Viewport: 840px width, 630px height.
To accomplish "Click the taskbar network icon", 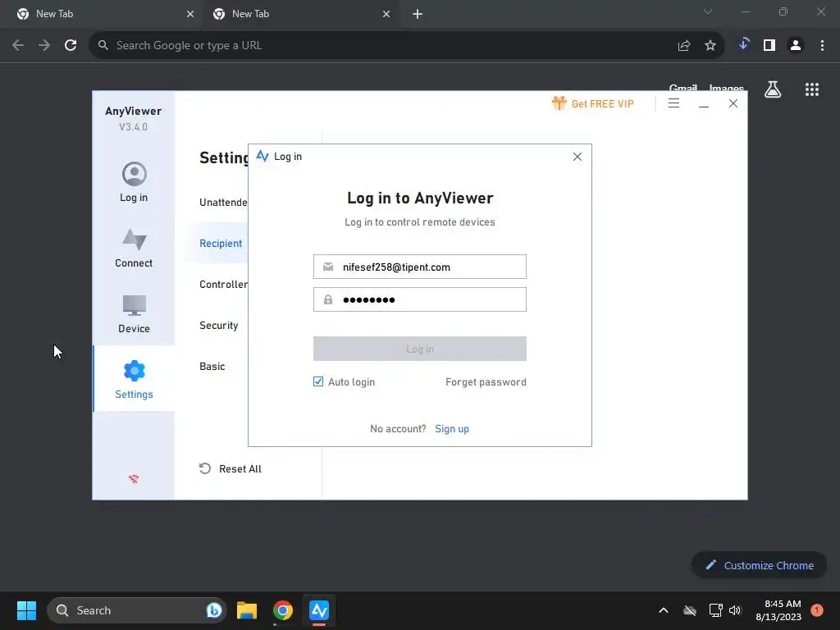I will click(x=715, y=610).
